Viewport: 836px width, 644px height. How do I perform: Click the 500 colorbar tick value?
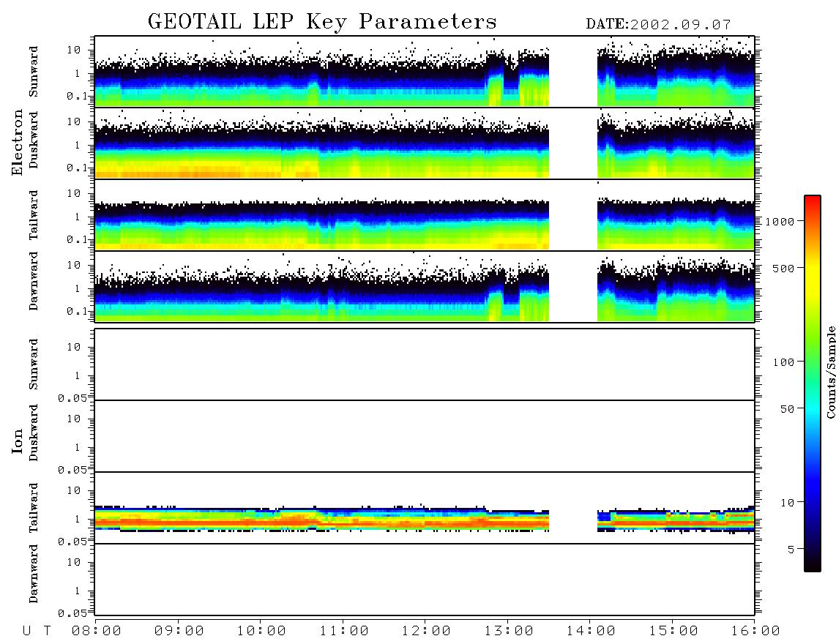(783, 268)
